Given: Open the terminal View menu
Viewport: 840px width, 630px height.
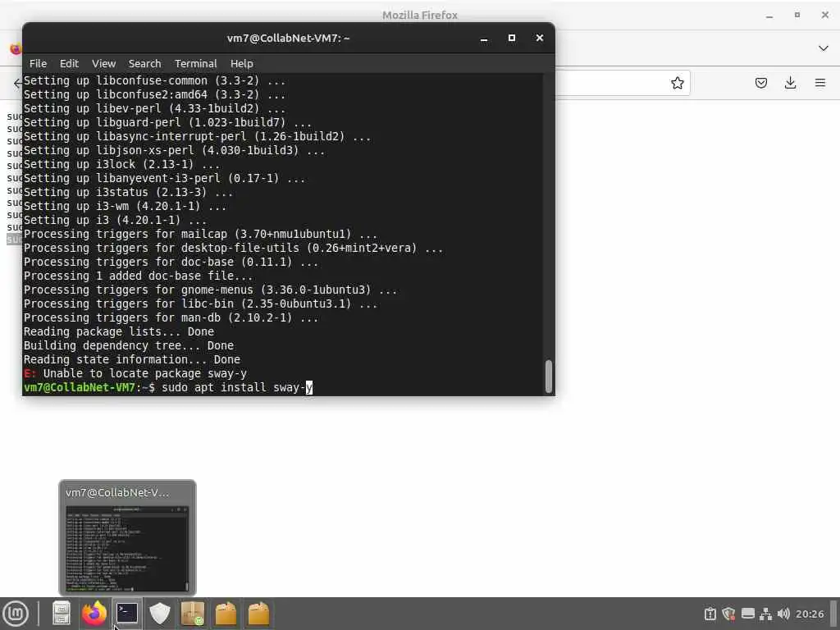Looking at the screenshot, I should pyautogui.click(x=103, y=63).
